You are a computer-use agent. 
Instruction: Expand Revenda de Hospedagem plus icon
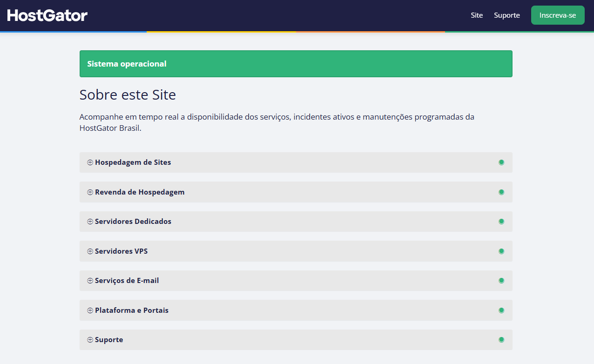[90, 192]
